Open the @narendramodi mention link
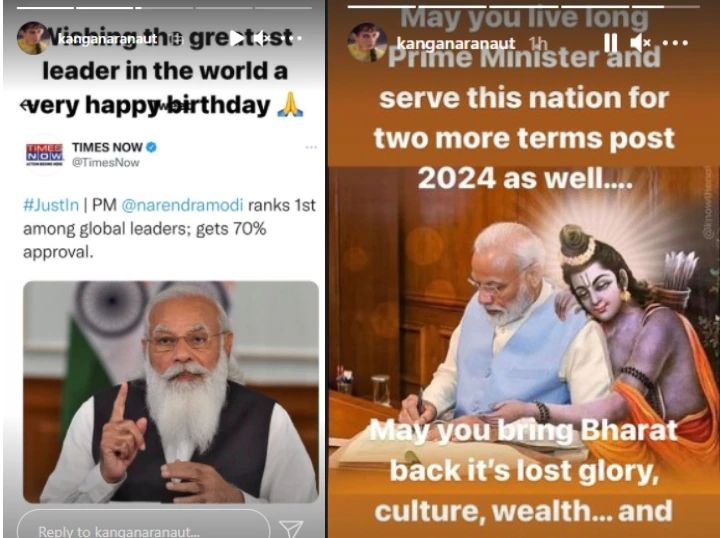The width and height of the screenshot is (720, 538). 182,205
